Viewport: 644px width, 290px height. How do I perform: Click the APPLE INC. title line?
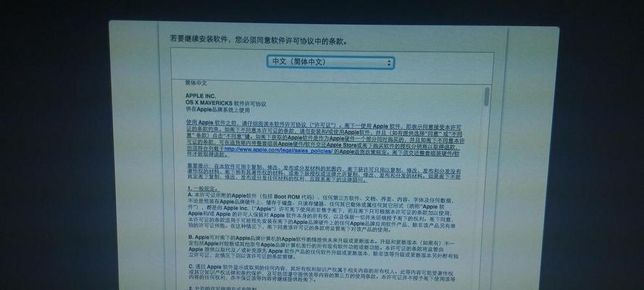click(x=201, y=96)
